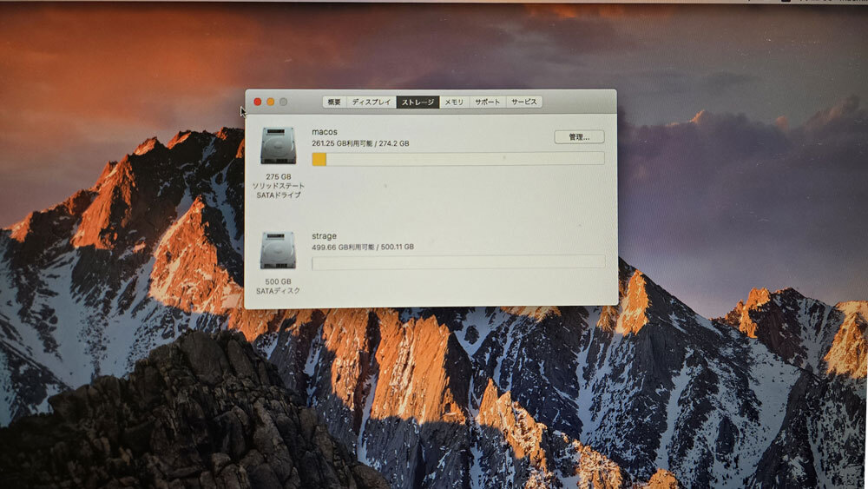The height and width of the screenshot is (489, 868).
Task: Go to the サービス tab
Action: pos(524,102)
